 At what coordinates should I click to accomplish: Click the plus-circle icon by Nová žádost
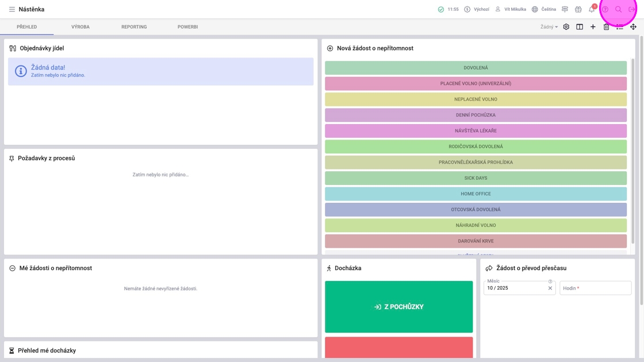(x=330, y=48)
